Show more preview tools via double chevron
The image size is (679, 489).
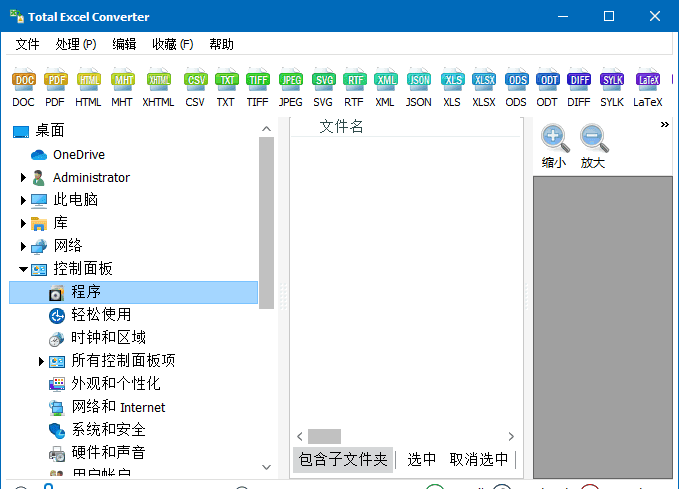tap(665, 125)
